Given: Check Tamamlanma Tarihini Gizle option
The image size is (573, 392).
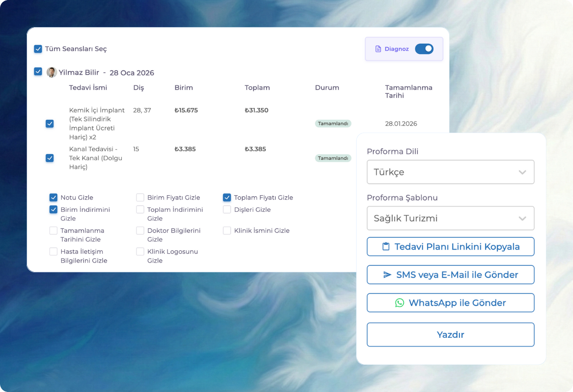Looking at the screenshot, I should click(x=53, y=231).
